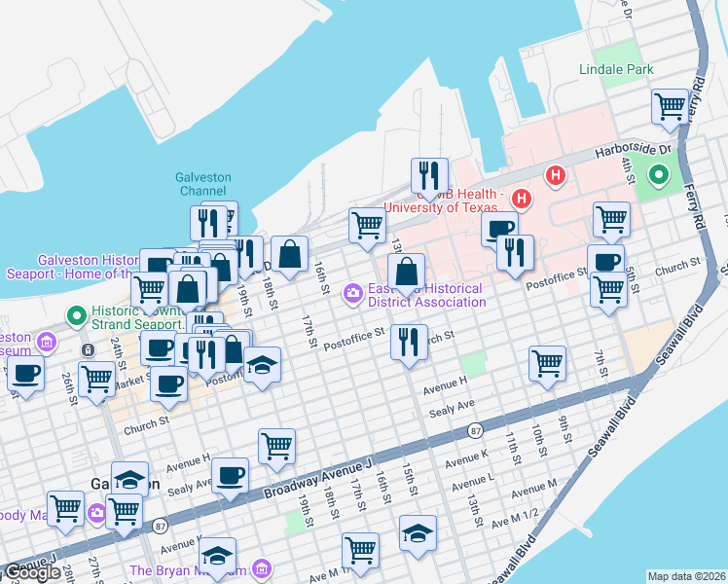Viewport: 728px width, 584px height.
Task: Click the shopping cart marker near 26th and Market St
Action: (x=96, y=382)
